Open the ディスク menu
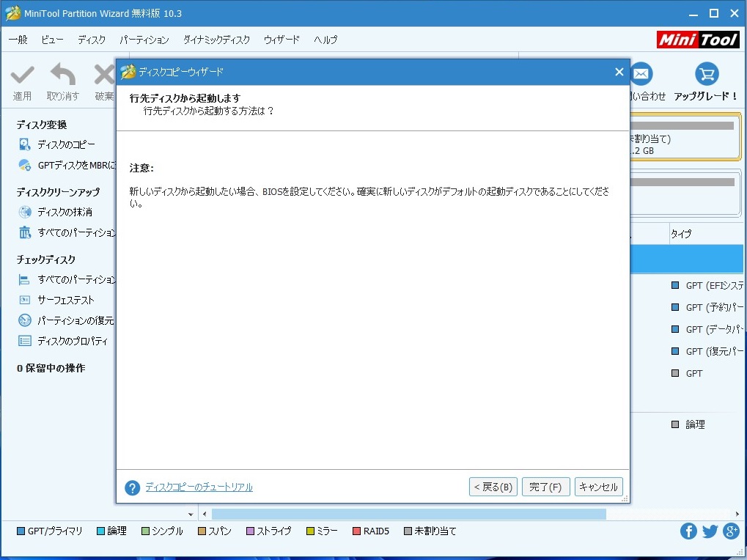Image resolution: width=747 pixels, height=560 pixels. click(x=92, y=40)
